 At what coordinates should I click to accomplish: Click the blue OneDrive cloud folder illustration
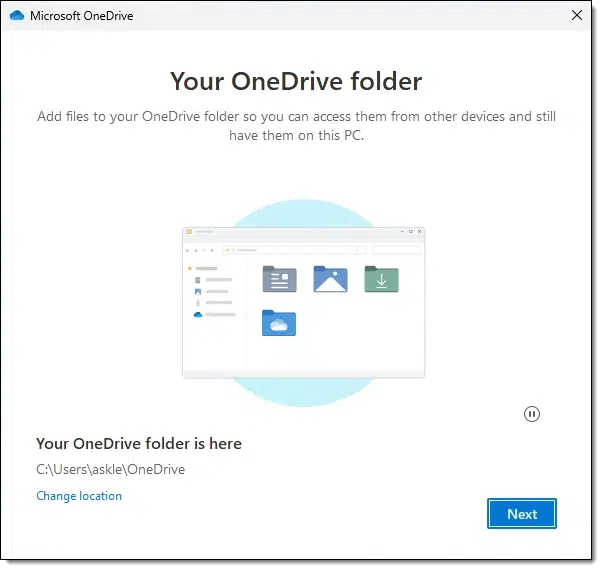(x=279, y=323)
